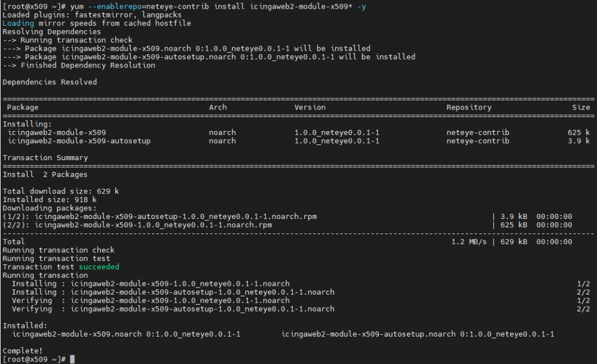The width and height of the screenshot is (597, 364).
Task: Click "neteye-contrib" in the icingaweb2-module-x509-autosetup table row
Action: pos(478,141)
